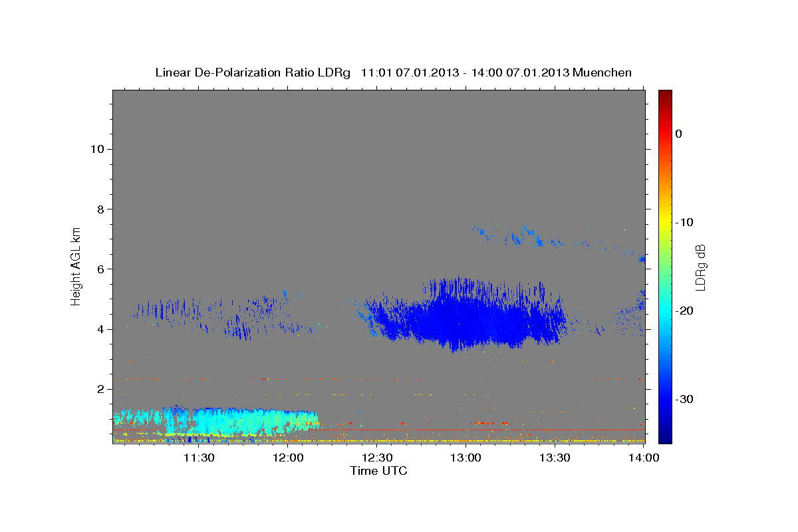The width and height of the screenshot is (798, 532).
Task: Click the 13:30 time tick label
Action: 555,458
